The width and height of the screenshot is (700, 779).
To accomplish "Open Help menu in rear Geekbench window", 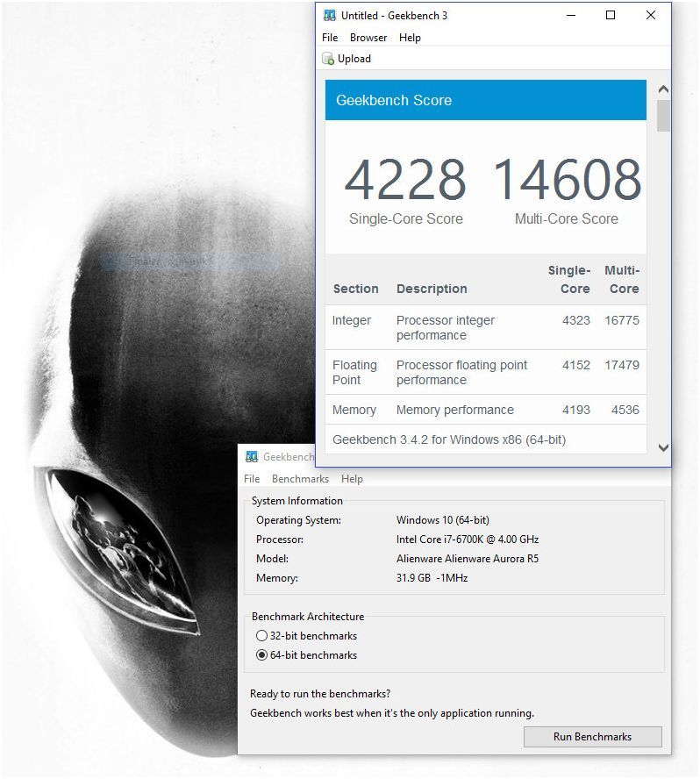I will [352, 479].
